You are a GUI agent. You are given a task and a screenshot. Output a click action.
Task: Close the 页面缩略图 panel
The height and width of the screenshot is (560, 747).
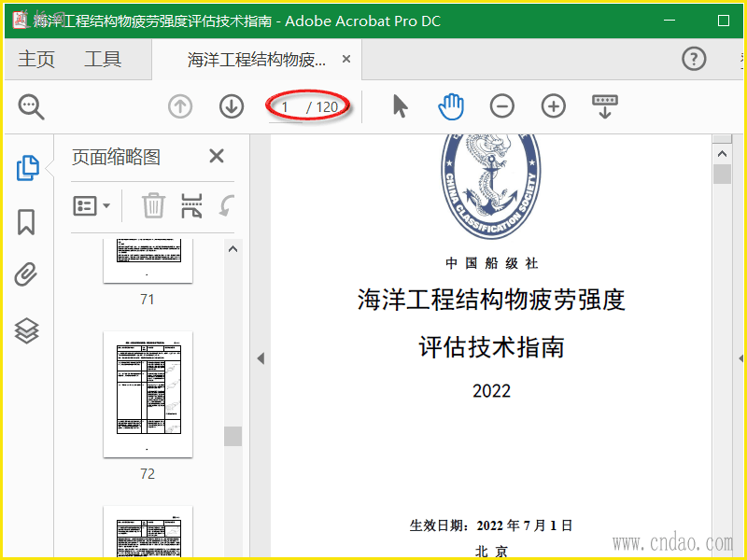(217, 156)
